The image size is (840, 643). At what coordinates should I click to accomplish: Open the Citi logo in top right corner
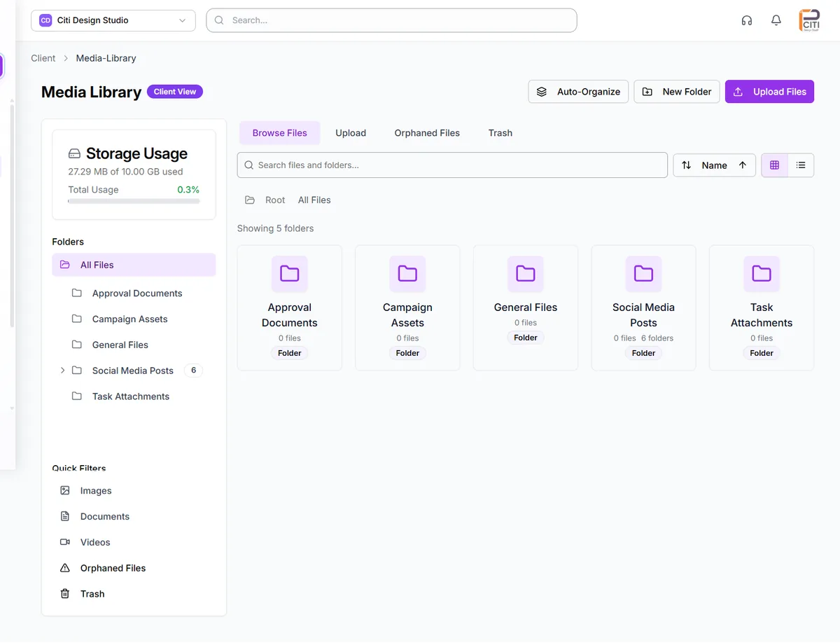pos(809,20)
